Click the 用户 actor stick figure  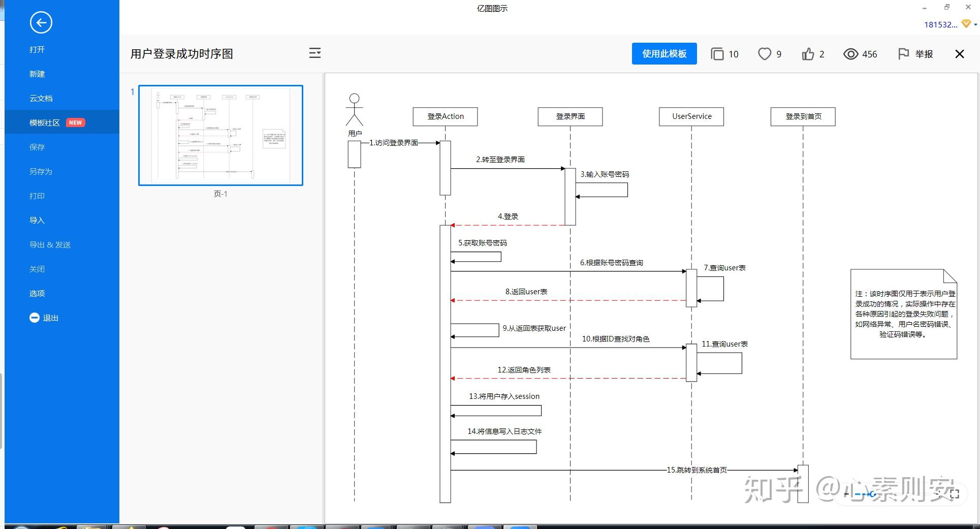[x=355, y=109]
